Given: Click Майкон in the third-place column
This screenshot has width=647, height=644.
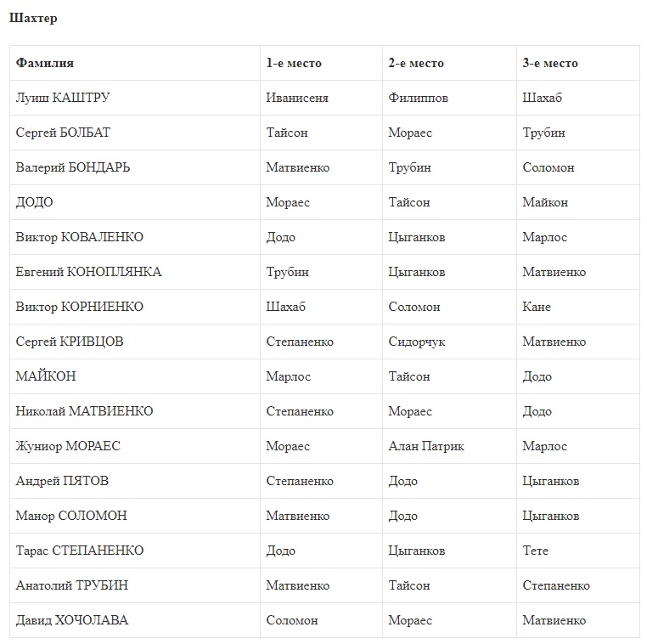Looking at the screenshot, I should coord(545,202).
